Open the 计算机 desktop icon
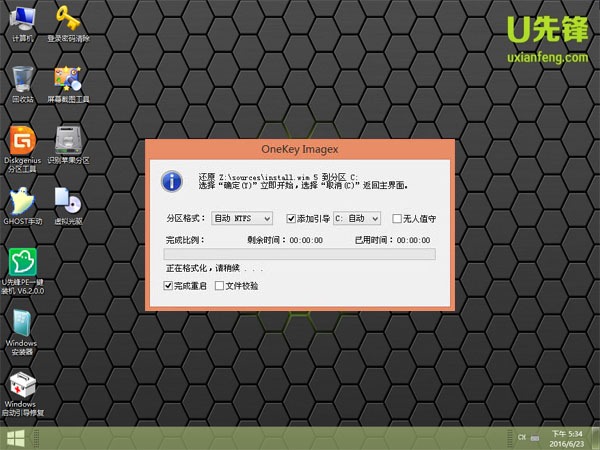This screenshot has height=450, width=600. tap(22, 22)
